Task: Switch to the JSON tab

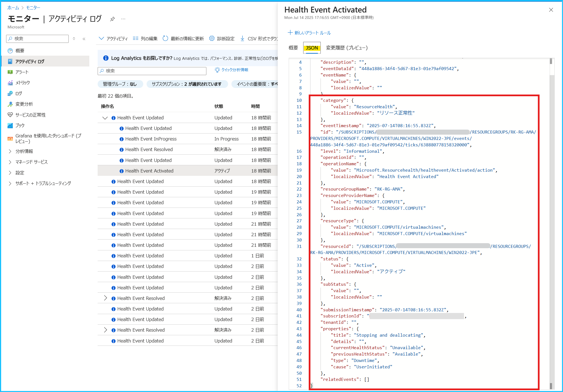Action: pos(312,48)
